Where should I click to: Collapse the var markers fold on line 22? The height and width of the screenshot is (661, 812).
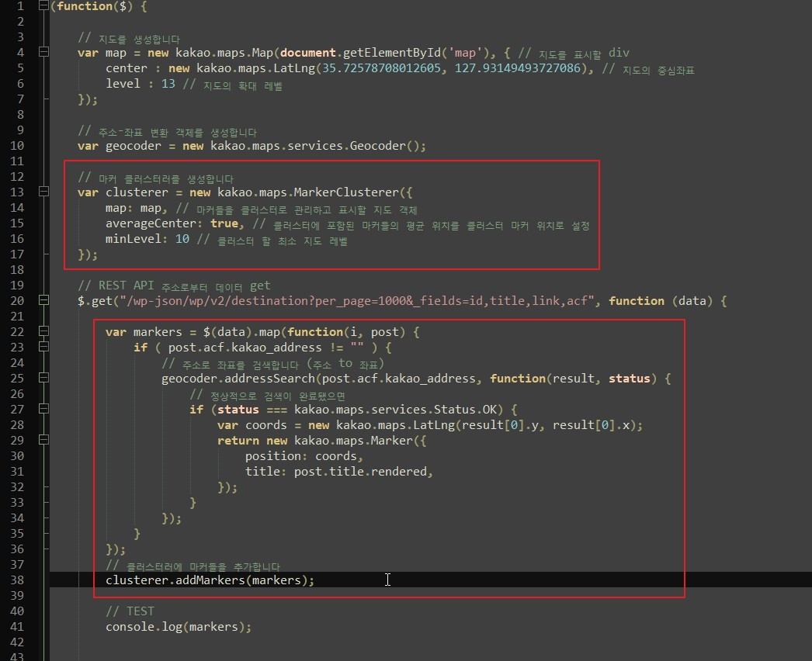pyautogui.click(x=44, y=331)
